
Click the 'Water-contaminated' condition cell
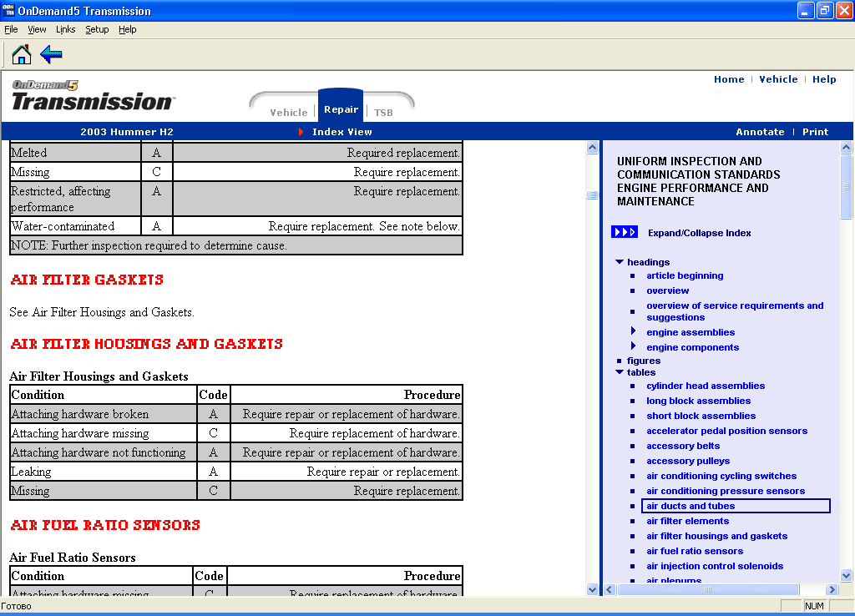[x=76, y=226]
